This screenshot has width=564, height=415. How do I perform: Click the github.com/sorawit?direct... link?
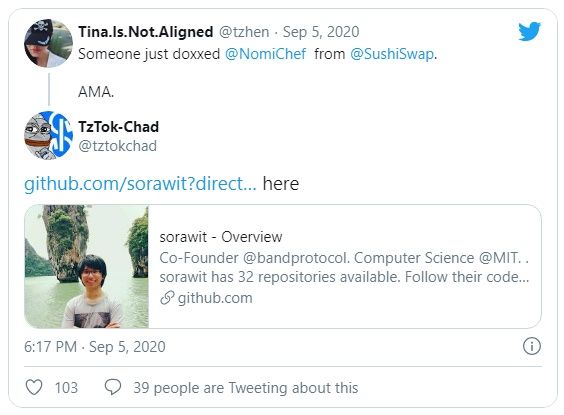click(140, 184)
